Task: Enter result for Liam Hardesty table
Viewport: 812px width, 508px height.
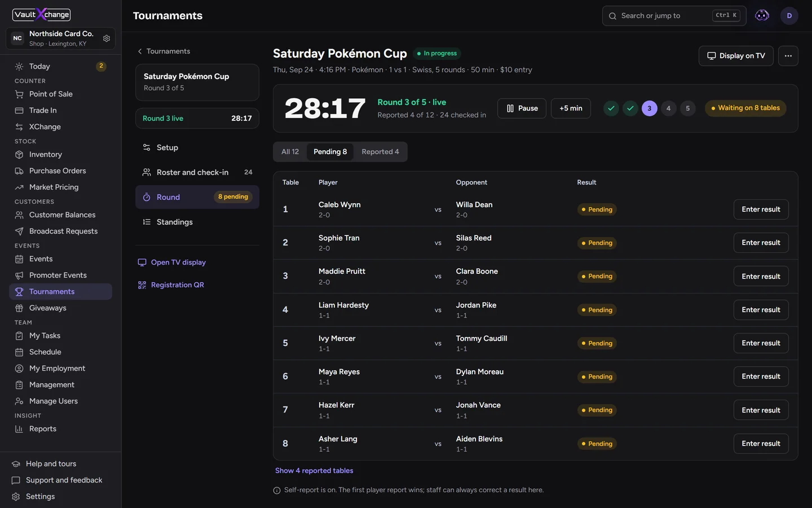Action: (761, 310)
